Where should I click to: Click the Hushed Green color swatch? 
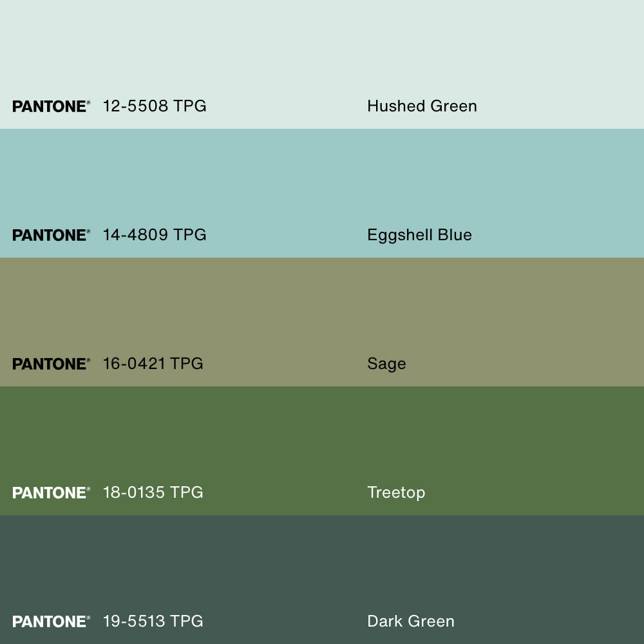(322, 52)
